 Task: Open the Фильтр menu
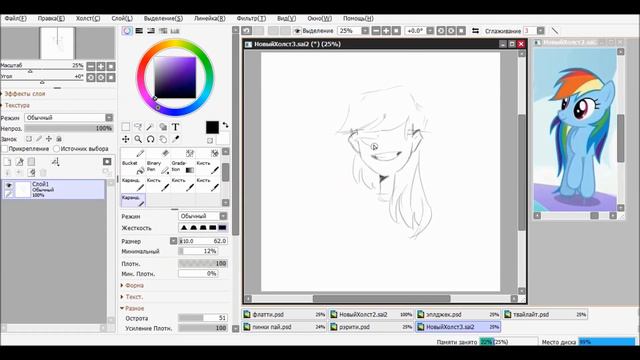[x=251, y=18]
